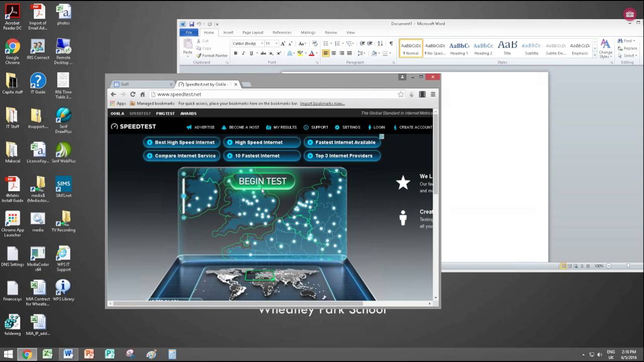
Task: Open the Change Styles dropdown
Action: click(606, 48)
